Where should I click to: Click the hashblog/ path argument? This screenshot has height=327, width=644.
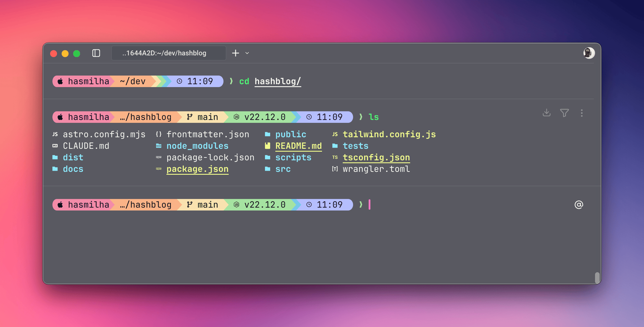click(278, 81)
